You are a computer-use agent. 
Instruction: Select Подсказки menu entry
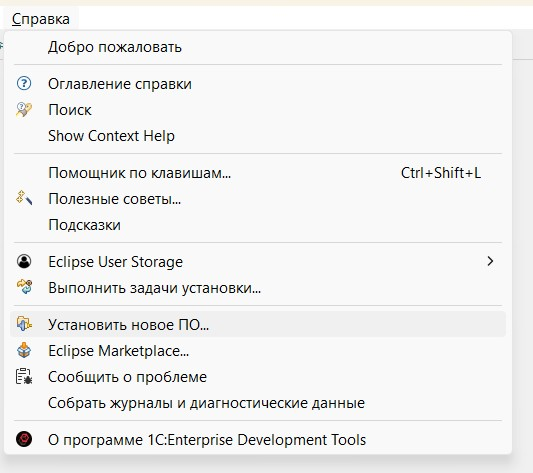258,225
